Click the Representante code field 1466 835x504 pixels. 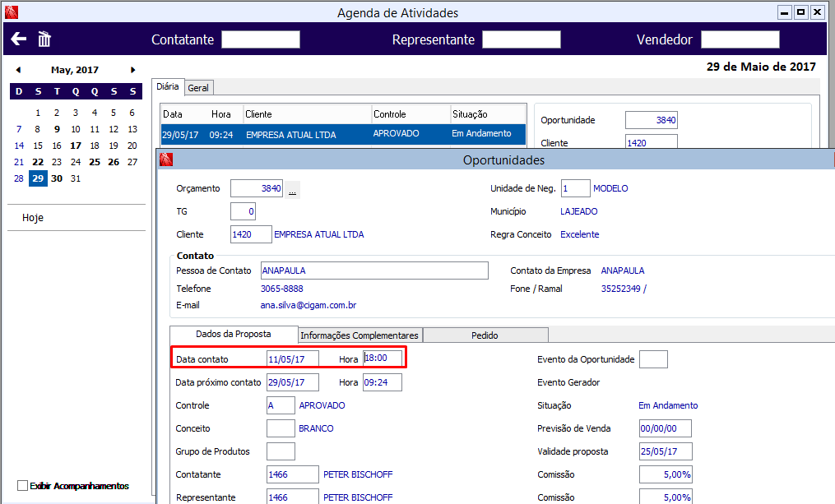(x=293, y=497)
